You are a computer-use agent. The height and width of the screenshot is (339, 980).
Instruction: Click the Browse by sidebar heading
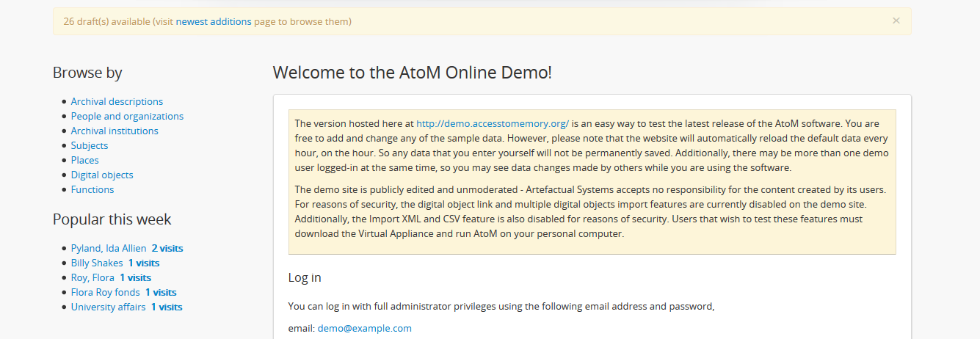point(87,73)
